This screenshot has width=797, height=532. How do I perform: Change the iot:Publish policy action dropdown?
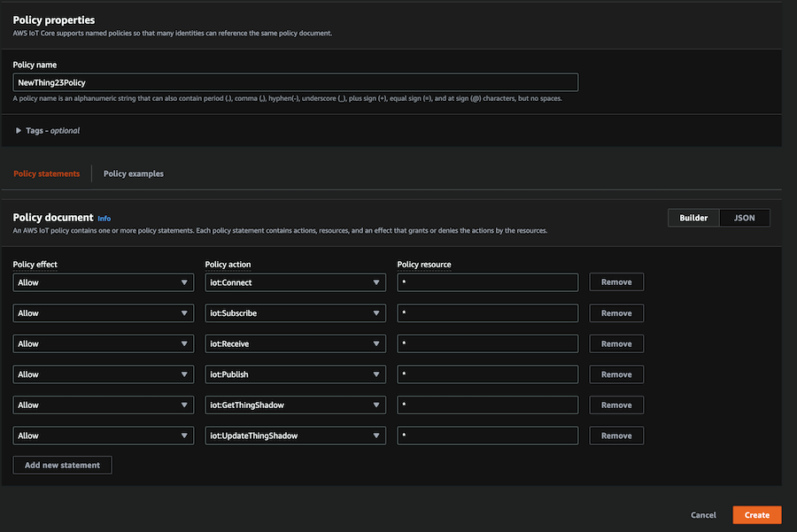295,374
